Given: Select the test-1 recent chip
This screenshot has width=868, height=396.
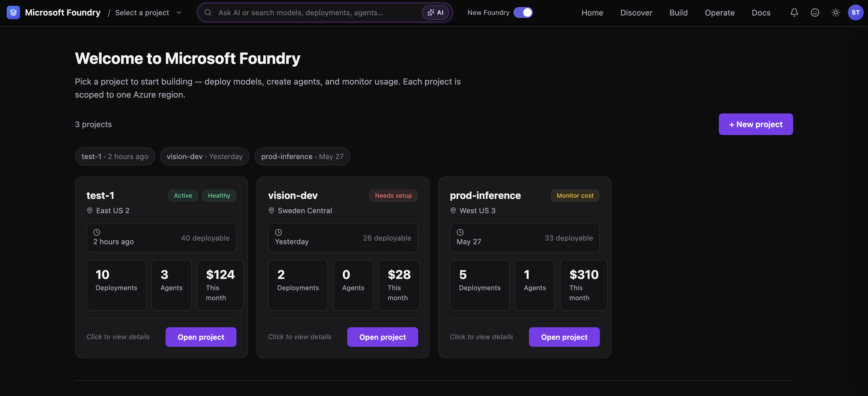Looking at the screenshot, I should [x=115, y=156].
